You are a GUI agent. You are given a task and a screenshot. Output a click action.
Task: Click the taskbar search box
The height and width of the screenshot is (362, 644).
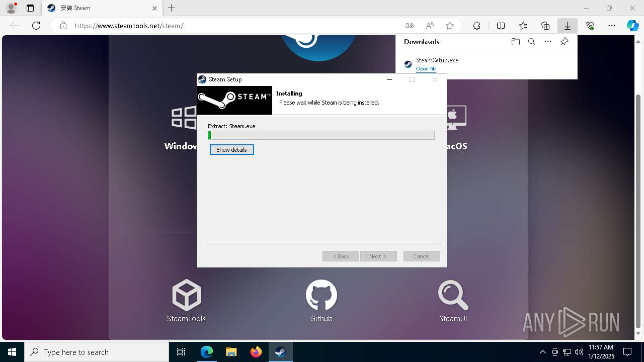pos(97,352)
